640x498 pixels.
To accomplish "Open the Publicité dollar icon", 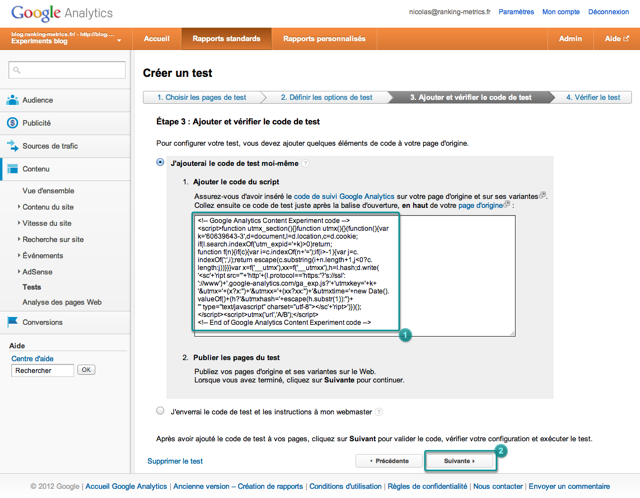I will [13, 122].
